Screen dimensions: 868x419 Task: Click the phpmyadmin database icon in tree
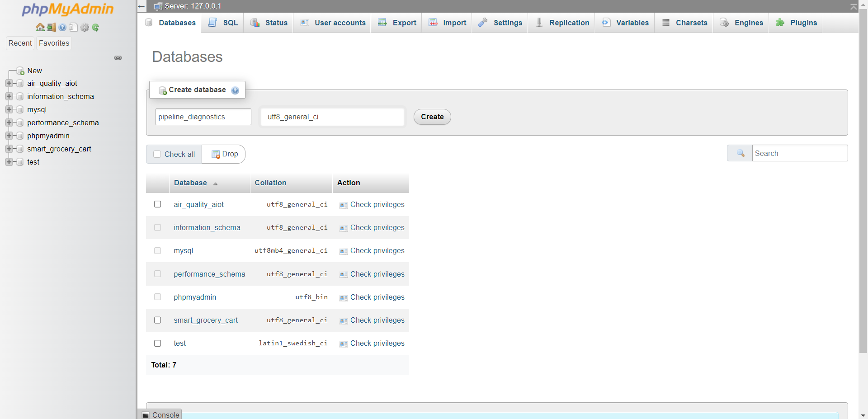pyautogui.click(x=20, y=136)
